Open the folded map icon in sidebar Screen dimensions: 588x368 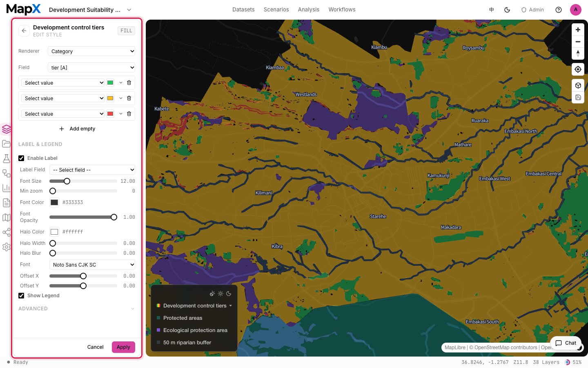pos(6,218)
